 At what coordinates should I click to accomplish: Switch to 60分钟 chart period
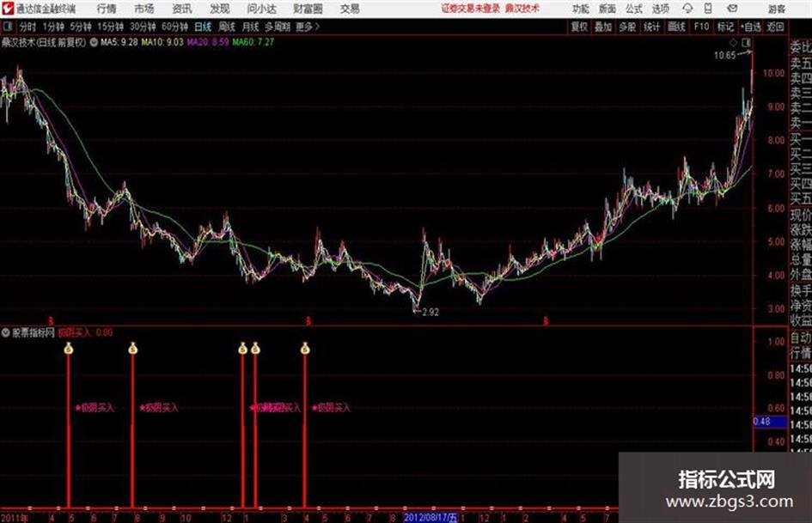(x=175, y=27)
